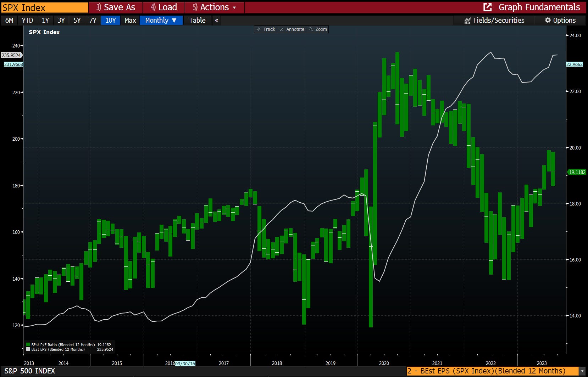Click the 19.1182 green right axis tag
Image resolution: width=588 pixels, height=377 pixels.
coord(577,172)
